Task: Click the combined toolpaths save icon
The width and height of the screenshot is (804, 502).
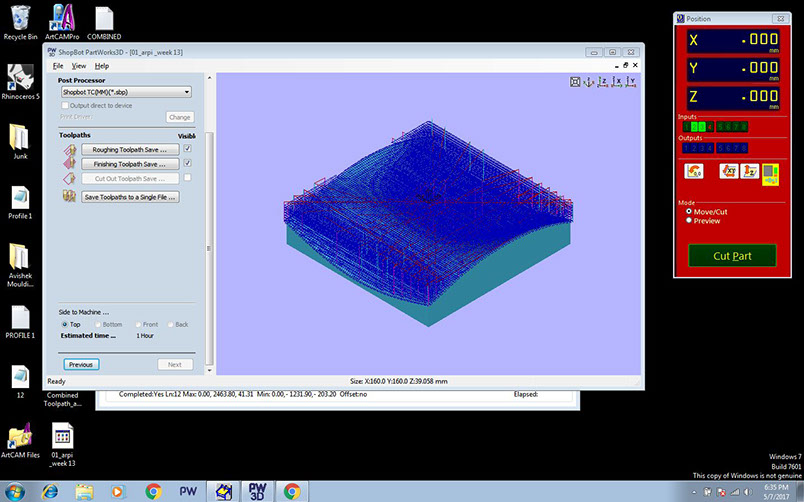Action: [x=69, y=196]
